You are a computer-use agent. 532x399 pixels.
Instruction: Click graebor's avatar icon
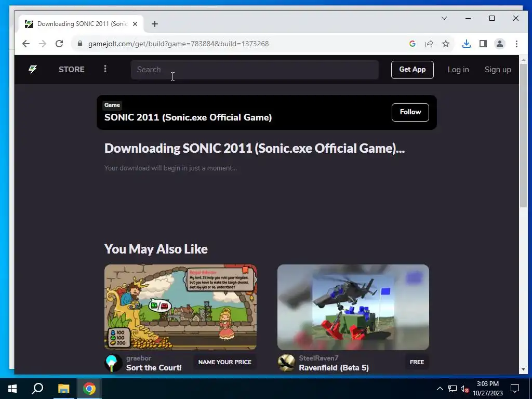pos(113,363)
